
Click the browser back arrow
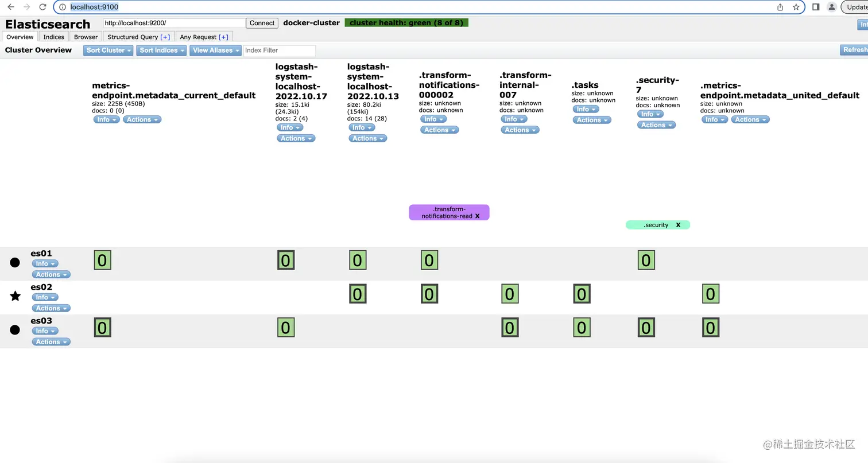tap(10, 7)
